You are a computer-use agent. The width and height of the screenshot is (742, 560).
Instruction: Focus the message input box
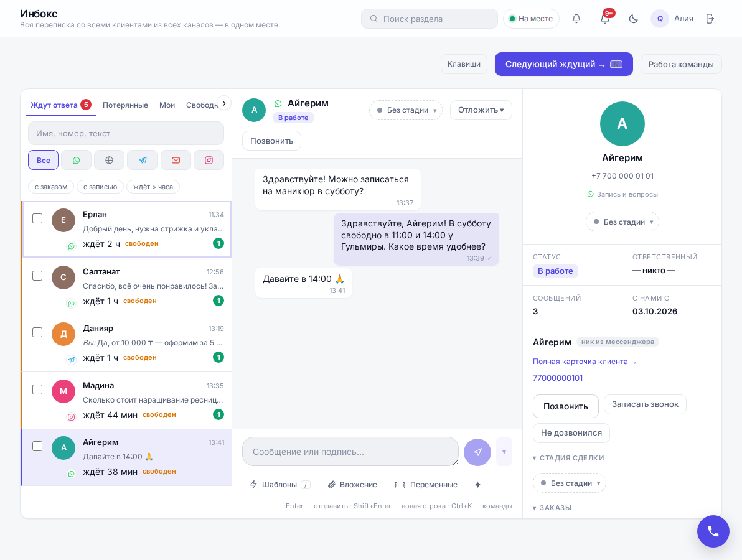point(350,452)
